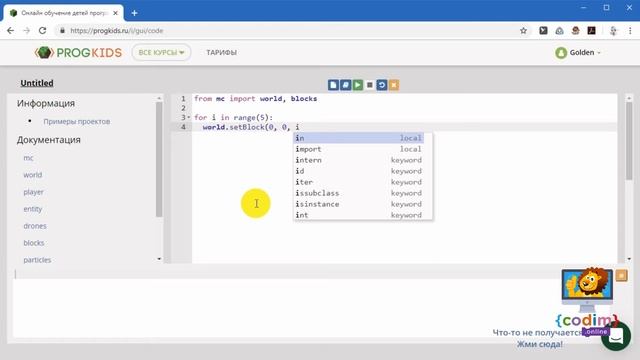Click the sidebar scrollbar thumb
Screen dimensions: 640x360
159,160
